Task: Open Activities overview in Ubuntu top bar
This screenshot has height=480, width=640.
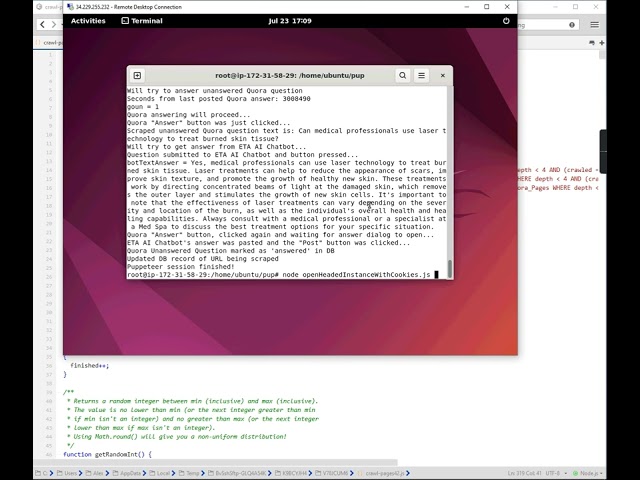Action: point(88,21)
